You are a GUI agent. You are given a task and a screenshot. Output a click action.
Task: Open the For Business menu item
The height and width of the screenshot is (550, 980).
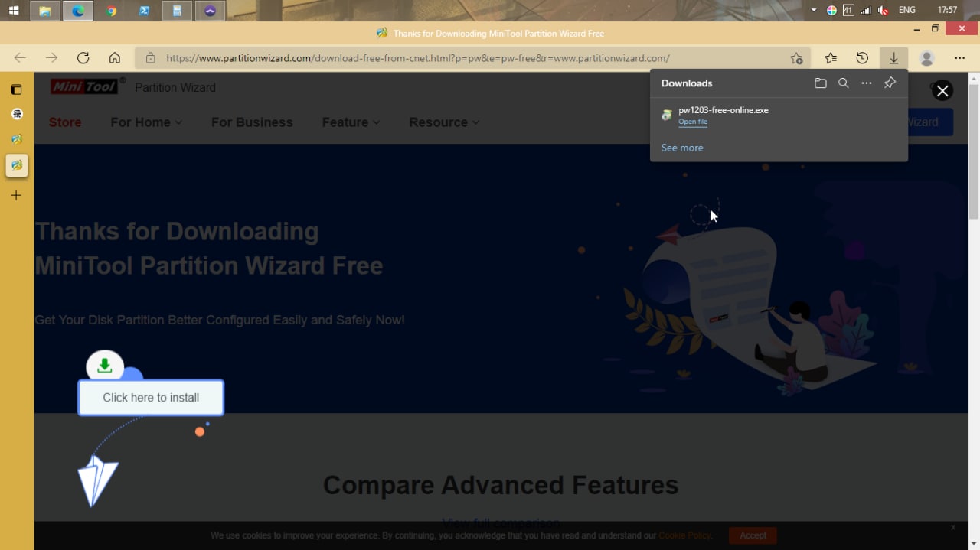pos(252,122)
